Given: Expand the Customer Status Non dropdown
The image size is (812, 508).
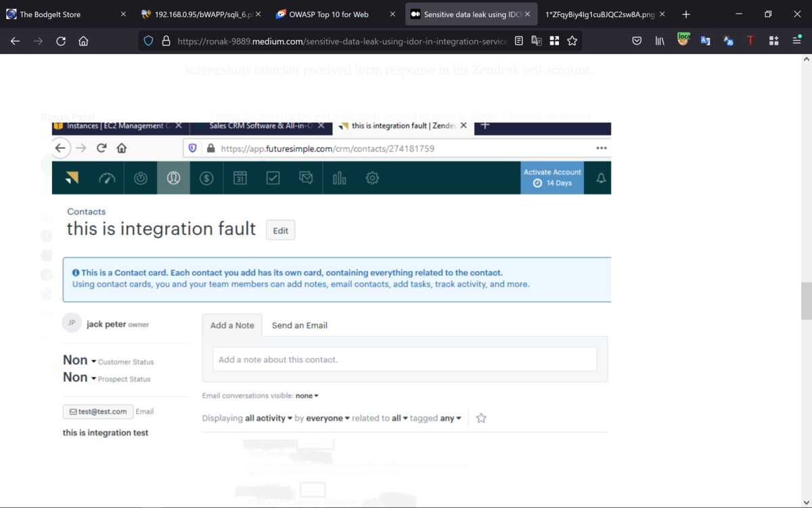Looking at the screenshot, I should 80,360.
